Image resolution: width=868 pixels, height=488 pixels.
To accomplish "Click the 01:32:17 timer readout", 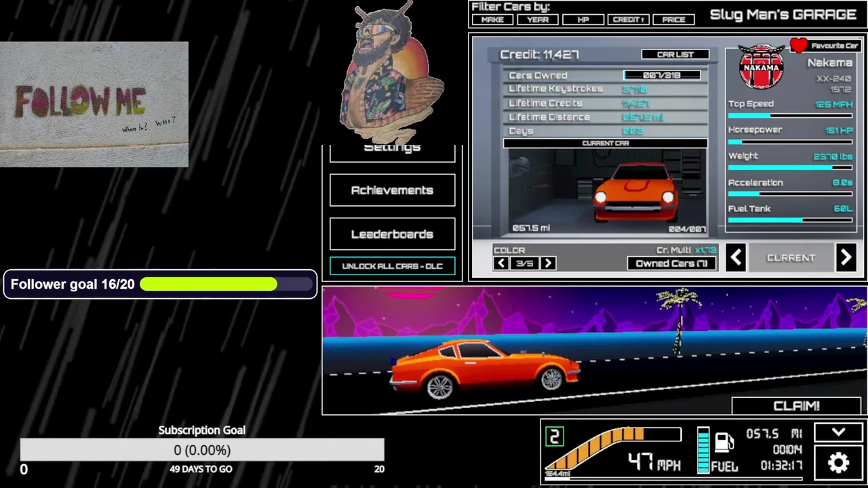I will pos(781,466).
